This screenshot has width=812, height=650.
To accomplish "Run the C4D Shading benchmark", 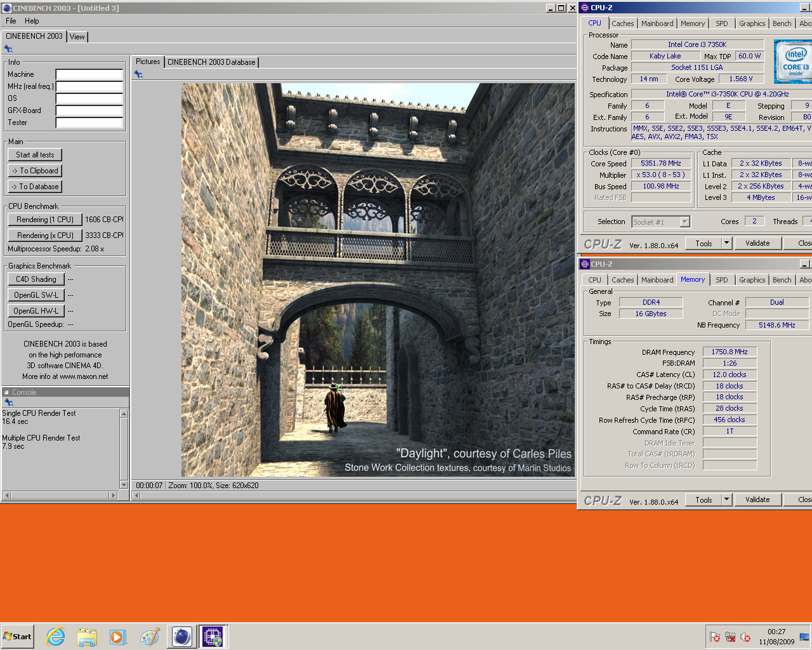I will point(36,279).
